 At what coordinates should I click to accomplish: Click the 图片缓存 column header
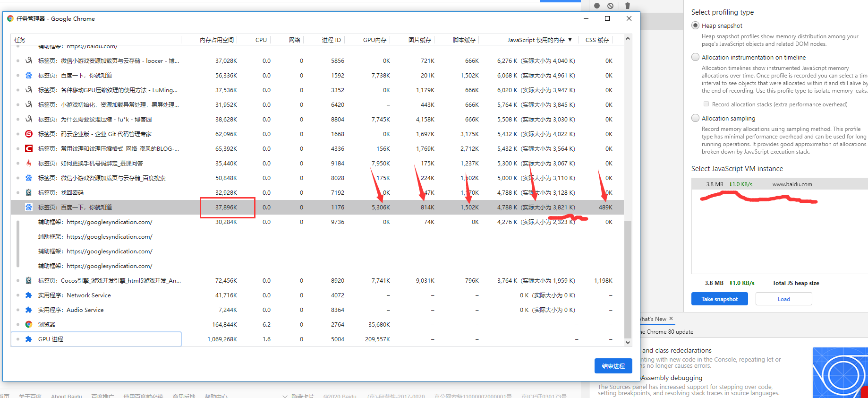(419, 40)
